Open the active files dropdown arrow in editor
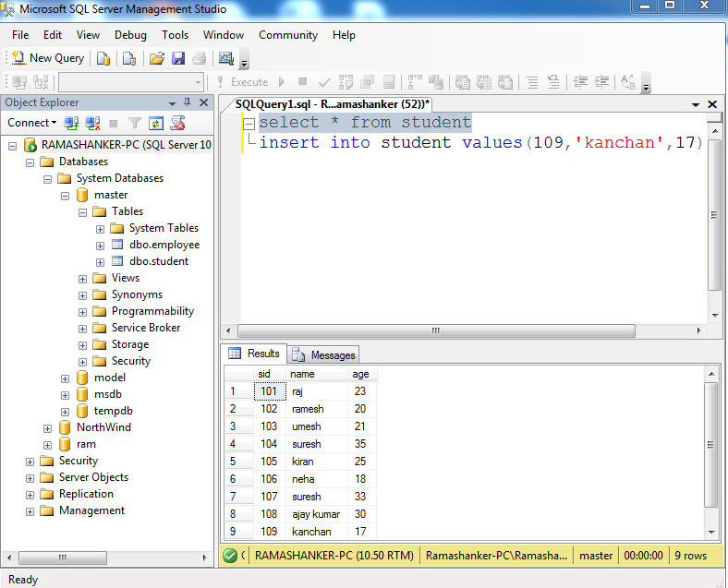The width and height of the screenshot is (728, 588). (x=695, y=105)
